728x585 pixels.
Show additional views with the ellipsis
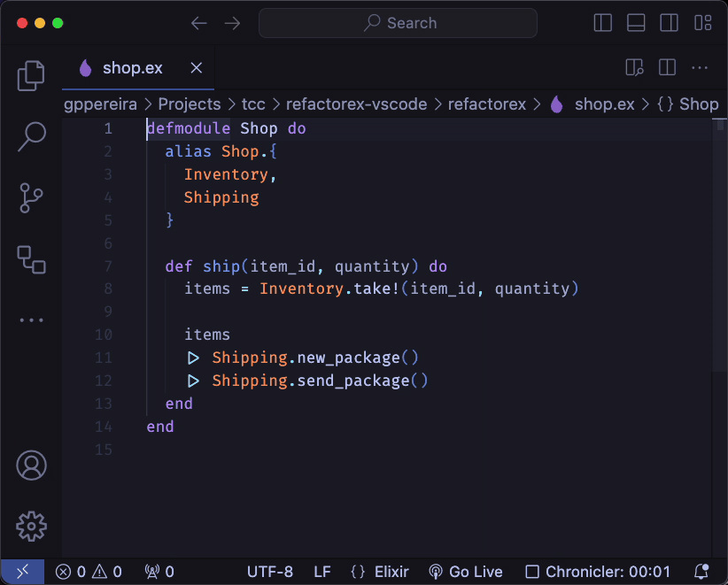(31, 320)
